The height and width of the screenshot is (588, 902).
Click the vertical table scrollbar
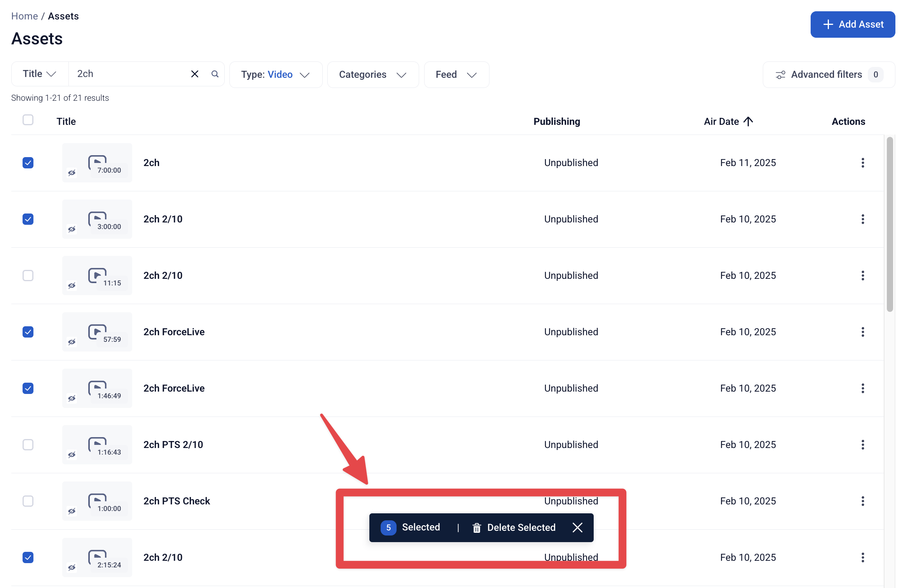[x=890, y=224]
